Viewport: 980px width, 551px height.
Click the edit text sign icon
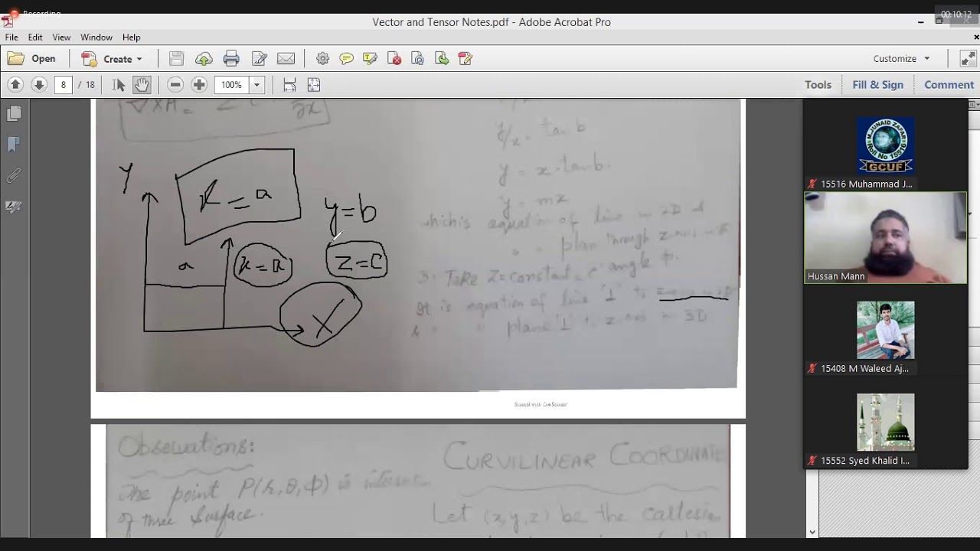(259, 59)
